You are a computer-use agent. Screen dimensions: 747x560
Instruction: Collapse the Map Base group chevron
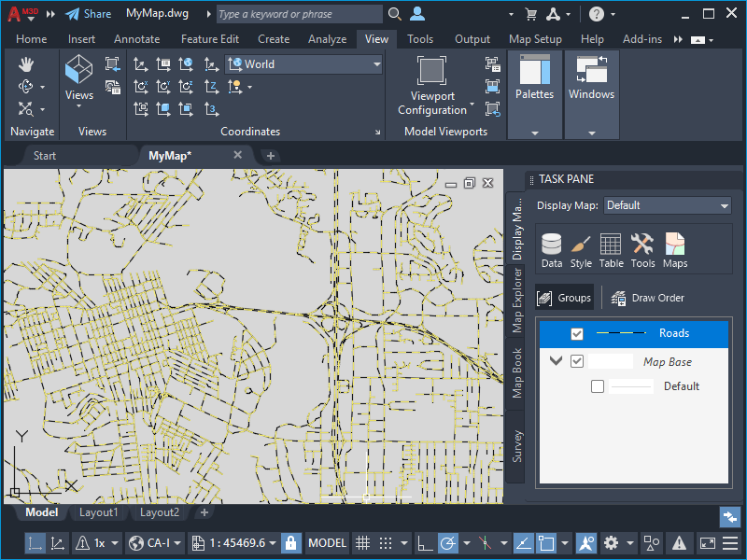[x=557, y=361]
